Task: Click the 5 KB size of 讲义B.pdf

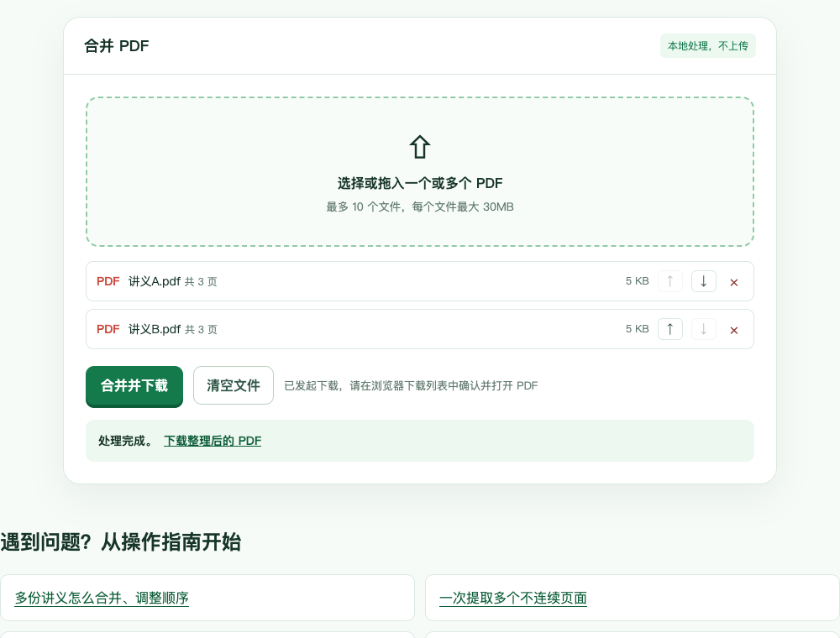Action: click(637, 329)
